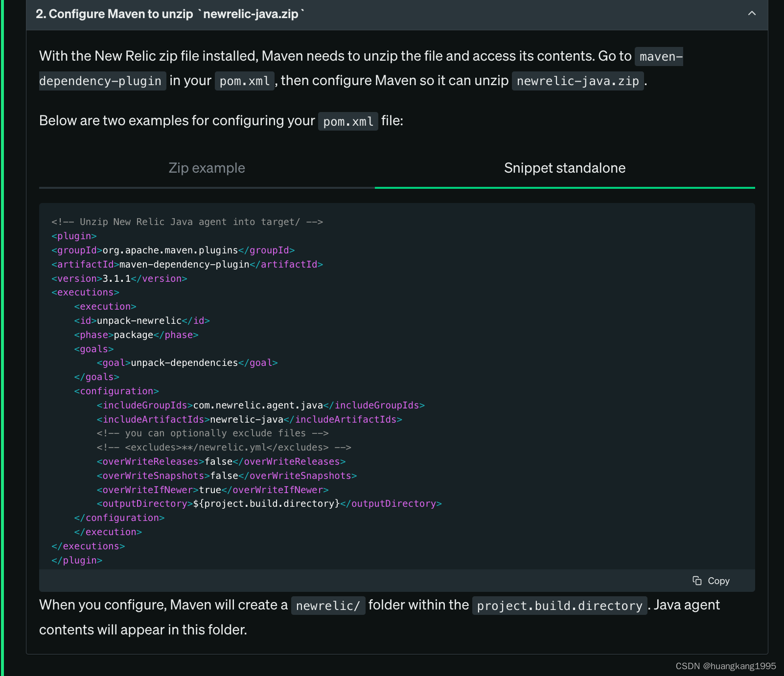Click the Copy button below code block
784x676 pixels.
tap(711, 581)
